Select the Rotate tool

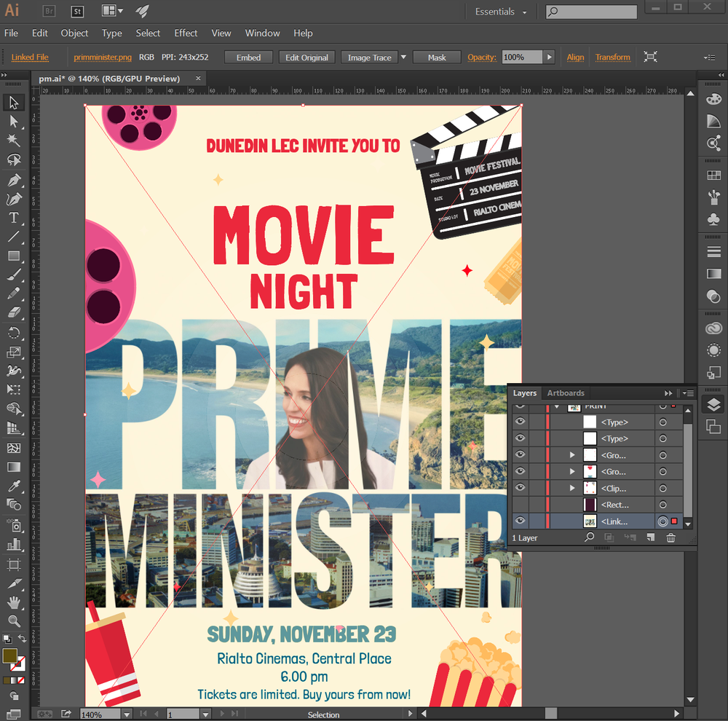point(13,333)
